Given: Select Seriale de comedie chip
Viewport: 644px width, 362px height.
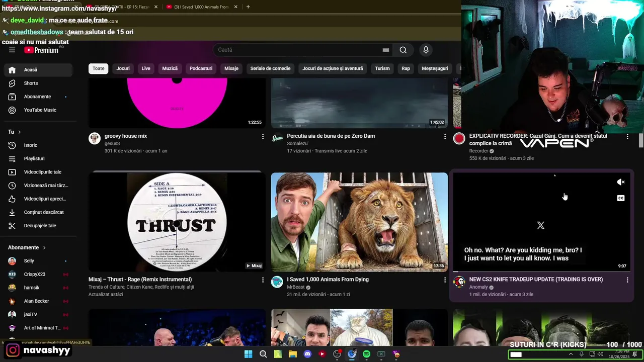Looking at the screenshot, I should (x=270, y=68).
